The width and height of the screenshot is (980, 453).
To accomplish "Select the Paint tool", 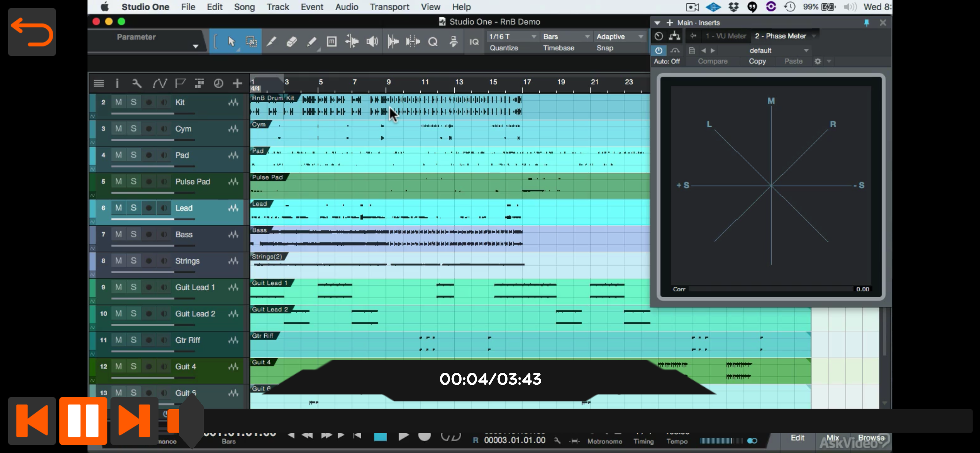I will click(312, 41).
